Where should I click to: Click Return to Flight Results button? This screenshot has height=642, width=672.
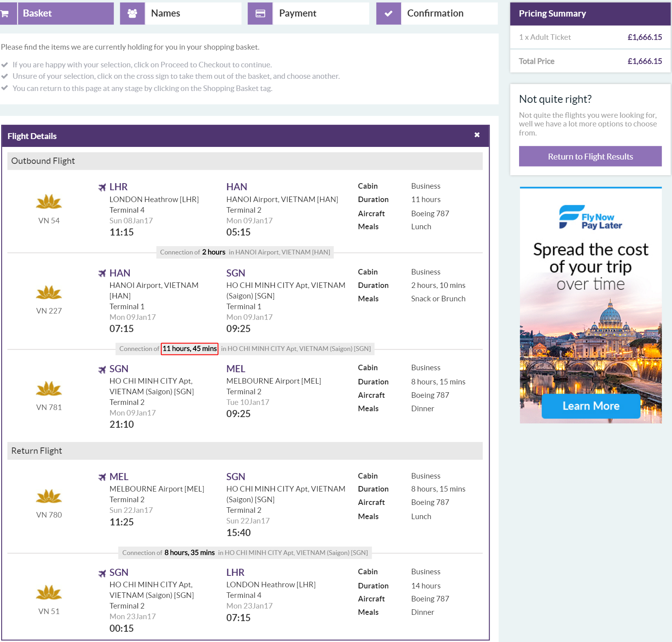pos(590,156)
